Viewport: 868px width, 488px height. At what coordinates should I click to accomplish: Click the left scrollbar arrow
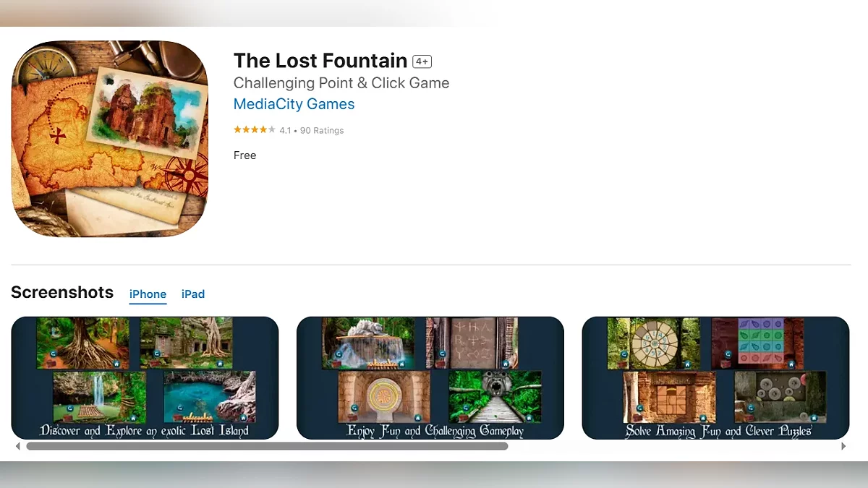point(18,446)
